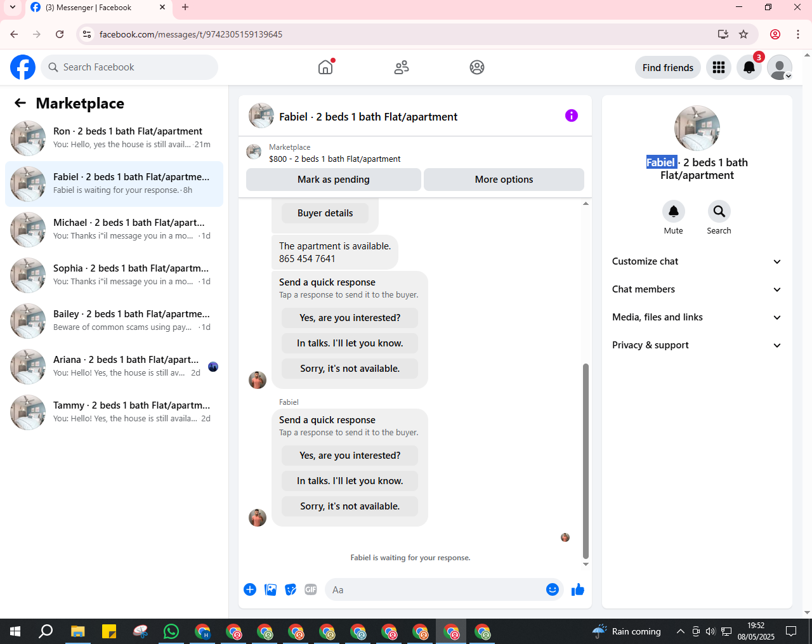Open WhatsApp from the taskbar
The height and width of the screenshot is (644, 812).
(x=171, y=631)
